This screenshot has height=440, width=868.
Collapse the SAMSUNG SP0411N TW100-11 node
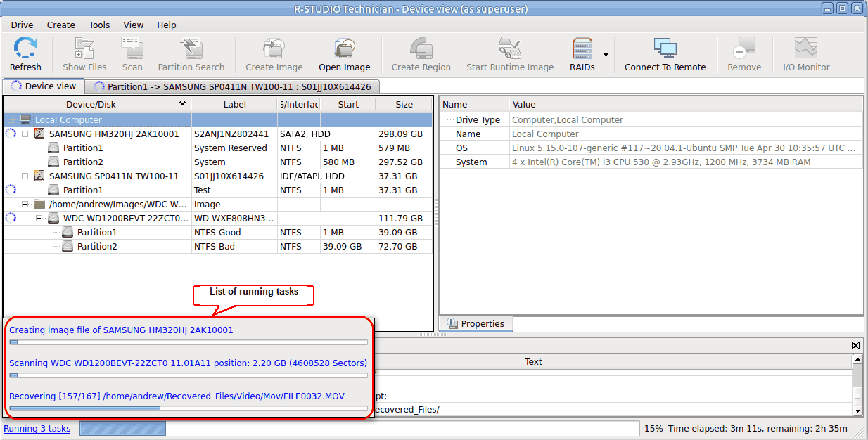(x=25, y=176)
